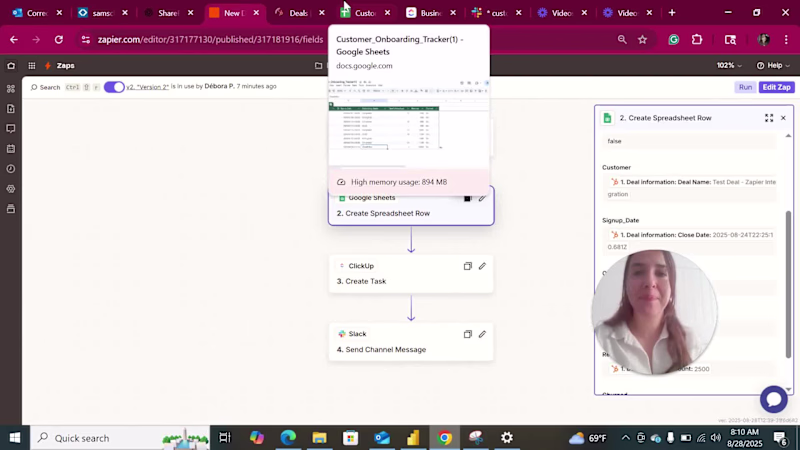This screenshot has width=800, height=450.
Task: Click the edit pencil on Slack step
Action: (482, 334)
